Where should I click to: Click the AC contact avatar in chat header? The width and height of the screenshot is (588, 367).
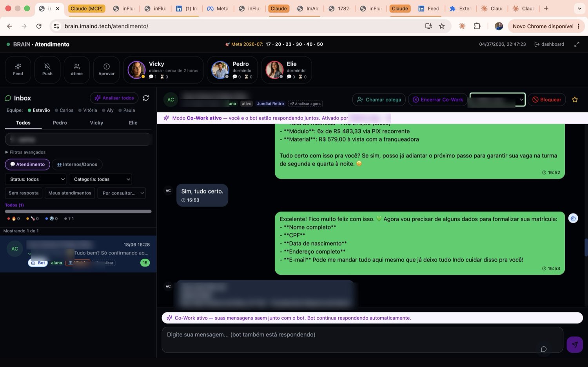[171, 99]
